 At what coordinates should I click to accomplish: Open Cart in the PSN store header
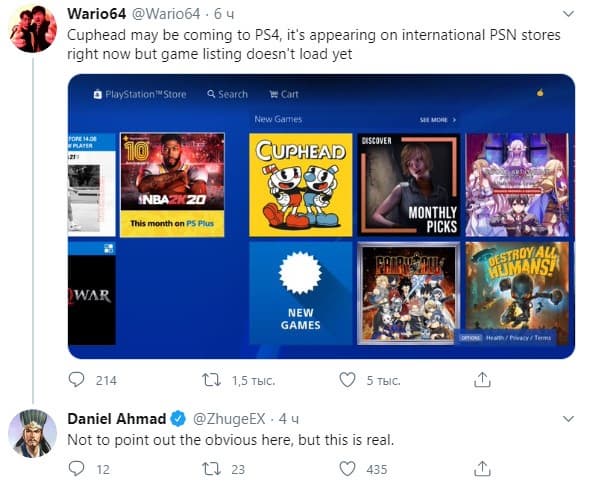284,94
